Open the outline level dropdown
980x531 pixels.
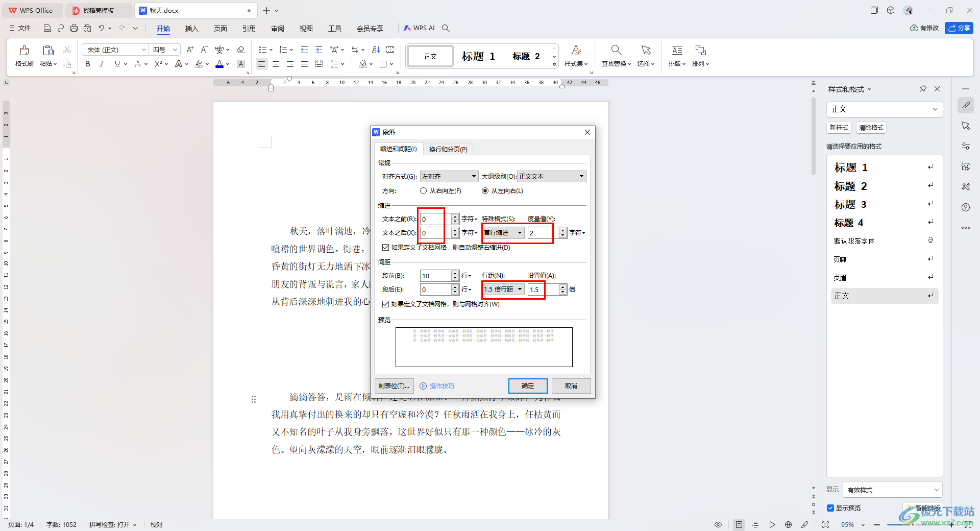[x=552, y=176]
